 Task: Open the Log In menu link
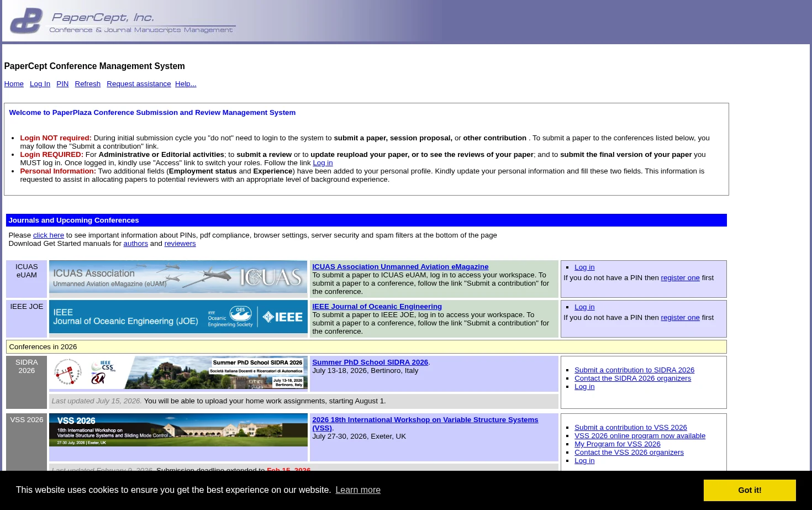(x=40, y=84)
